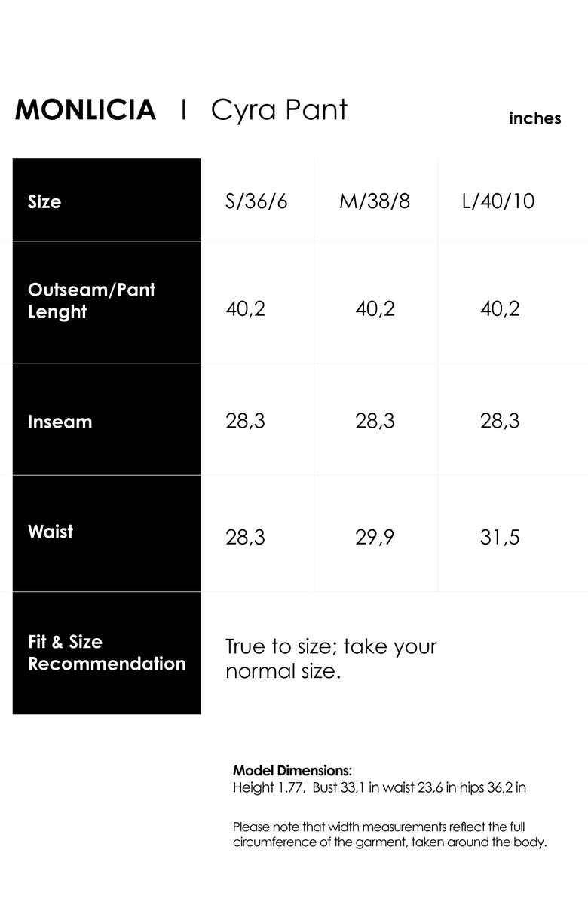The height and width of the screenshot is (902, 588).
Task: Click the 29,9 waist measurement
Action: (375, 538)
